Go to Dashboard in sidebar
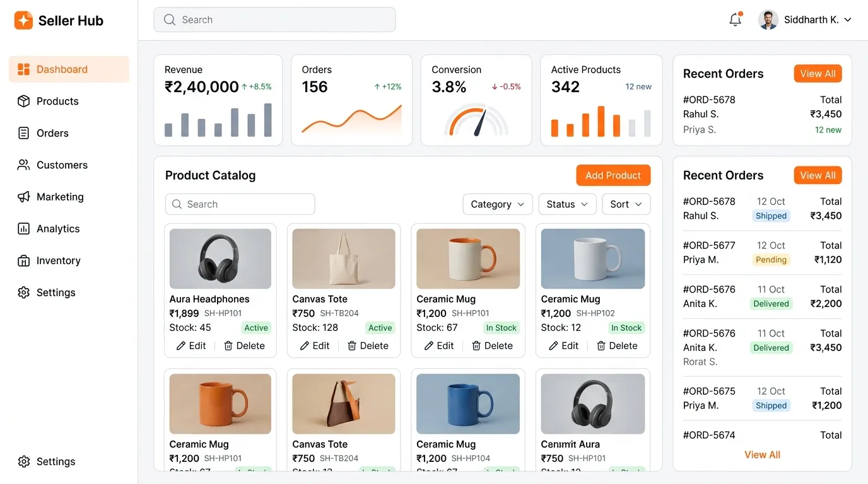Screen dimensions: 868x484 69,69
